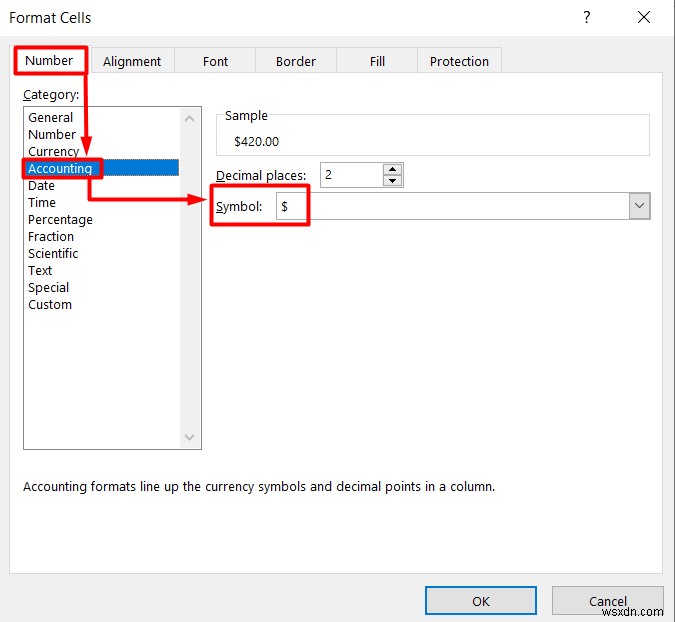
Task: Select the Accounting category
Action: (102, 168)
